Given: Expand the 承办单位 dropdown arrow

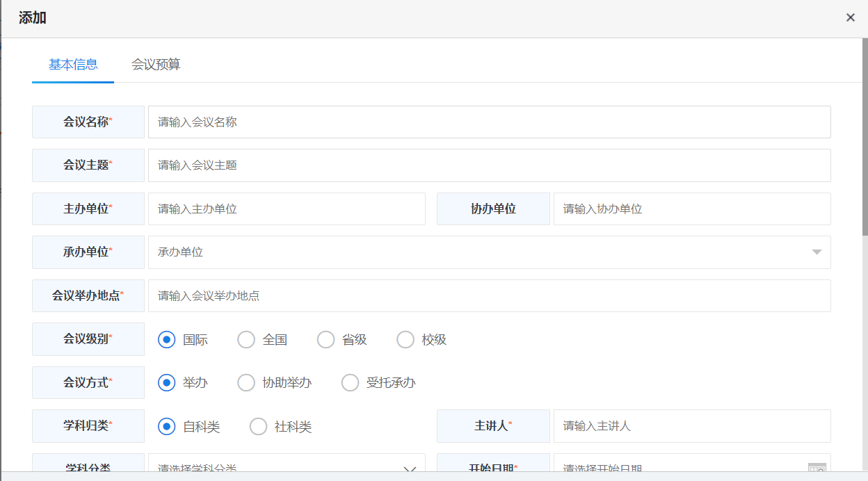Looking at the screenshot, I should 817,252.
